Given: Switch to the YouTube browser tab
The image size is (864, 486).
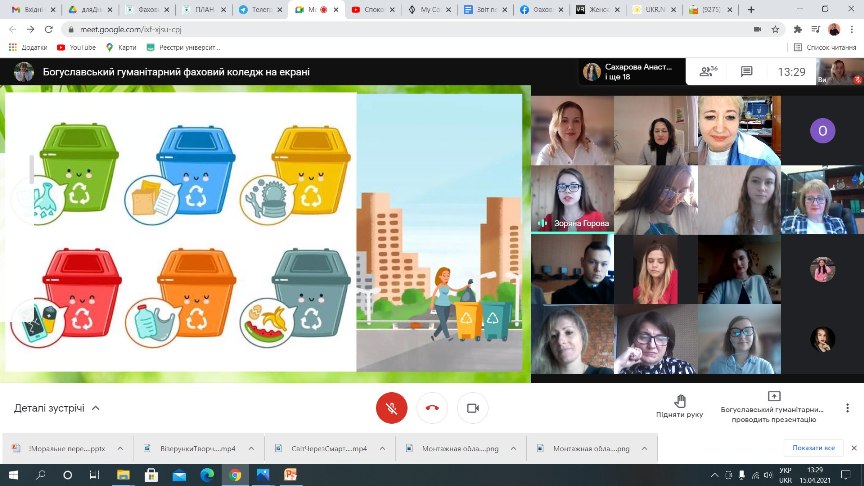Looking at the screenshot, I should point(374,9).
